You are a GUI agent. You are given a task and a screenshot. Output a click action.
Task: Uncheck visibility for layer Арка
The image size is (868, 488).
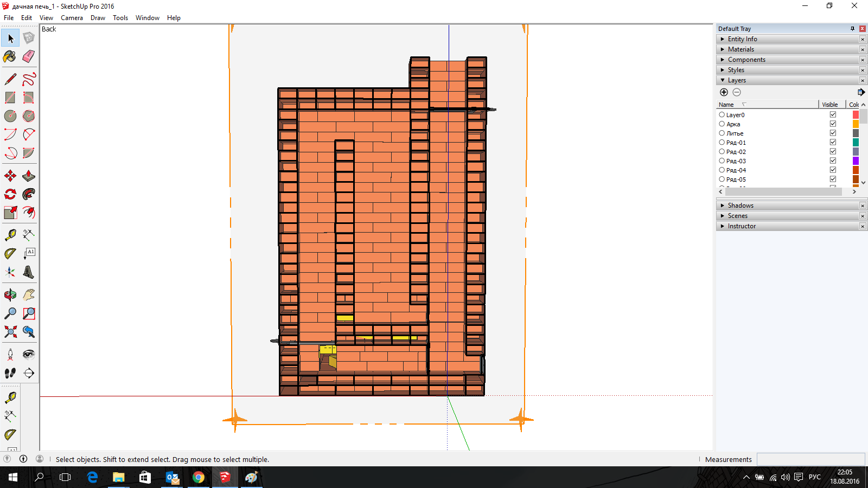(x=833, y=124)
